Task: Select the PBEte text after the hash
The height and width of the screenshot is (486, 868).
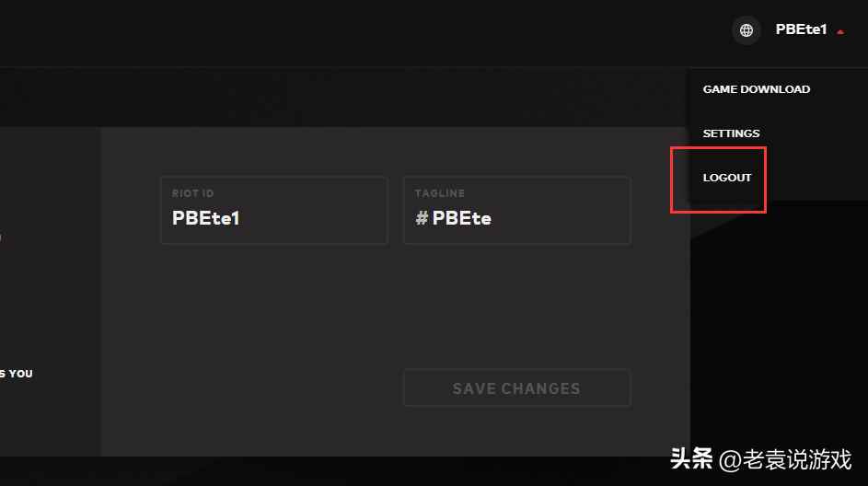Action: coord(461,219)
